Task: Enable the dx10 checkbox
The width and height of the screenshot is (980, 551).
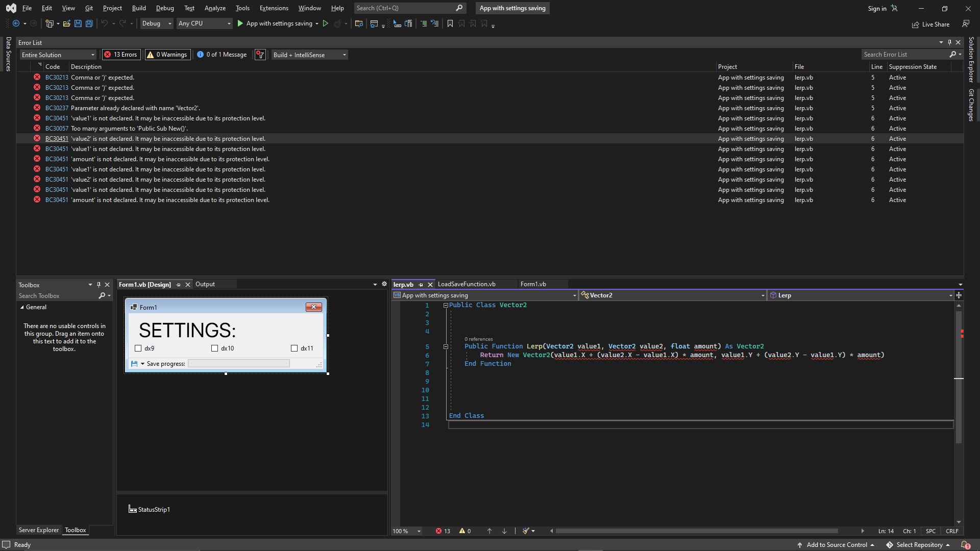Action: click(x=215, y=348)
